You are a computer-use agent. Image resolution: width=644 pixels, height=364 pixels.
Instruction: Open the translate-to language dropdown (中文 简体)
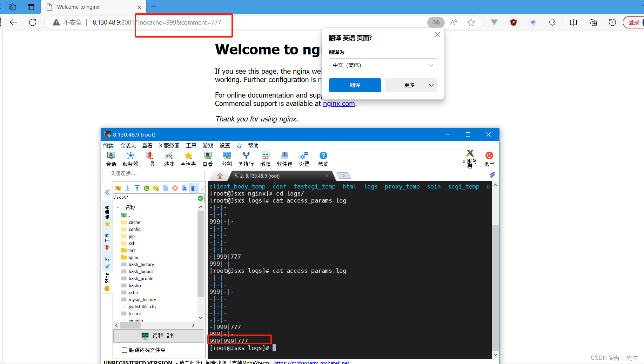point(383,65)
